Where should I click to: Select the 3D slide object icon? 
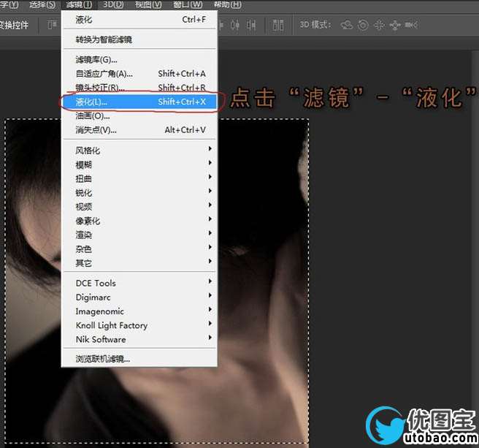[x=395, y=25]
